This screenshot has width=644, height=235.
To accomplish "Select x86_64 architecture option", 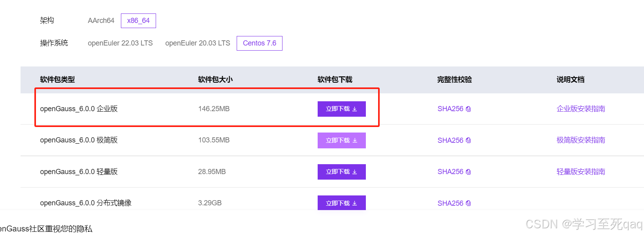I will (x=138, y=21).
